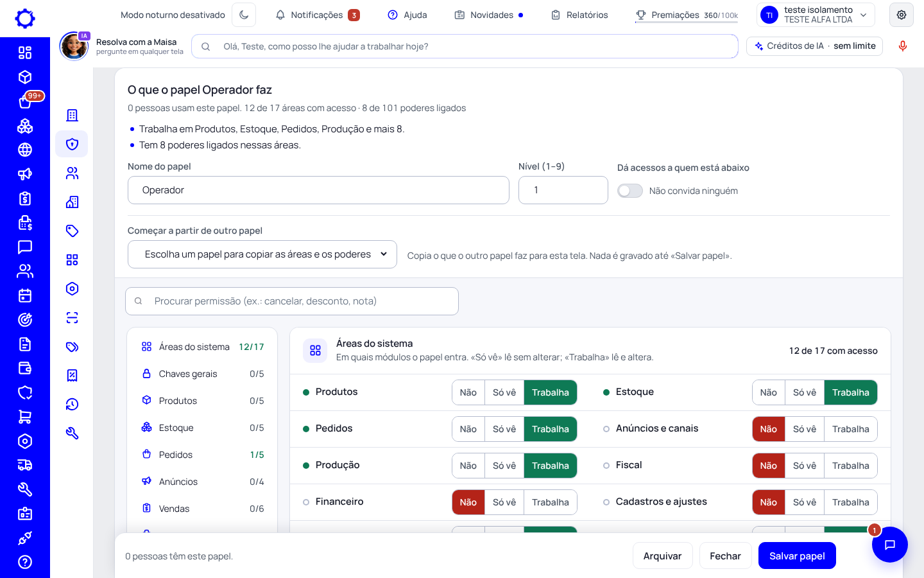Open Notificações in the top bar
The height and width of the screenshot is (578, 924).
(x=317, y=15)
